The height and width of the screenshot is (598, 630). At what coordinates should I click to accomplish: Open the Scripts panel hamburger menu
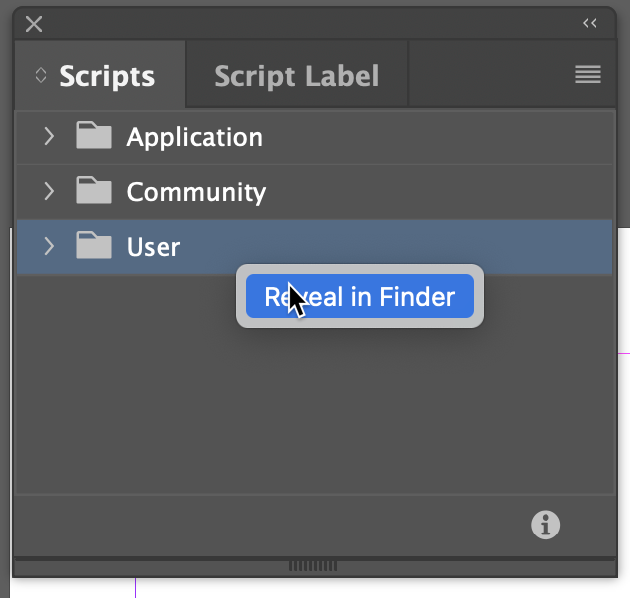[x=588, y=74]
